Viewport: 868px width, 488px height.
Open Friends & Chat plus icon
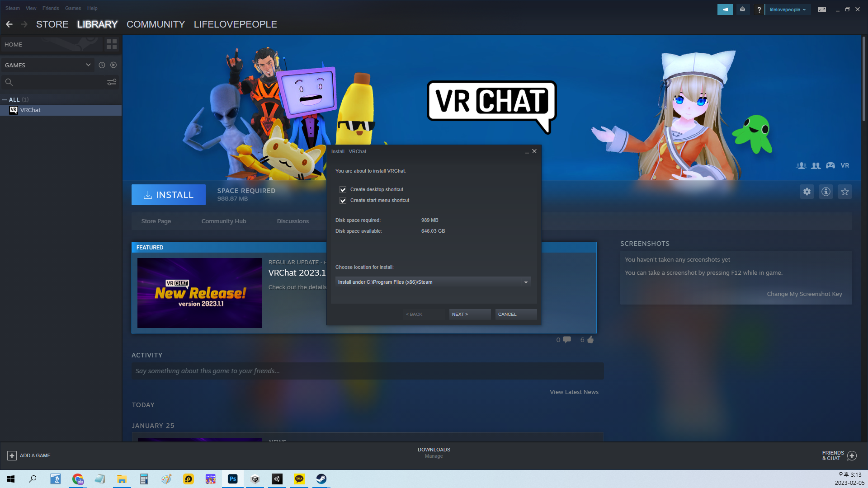(x=852, y=455)
